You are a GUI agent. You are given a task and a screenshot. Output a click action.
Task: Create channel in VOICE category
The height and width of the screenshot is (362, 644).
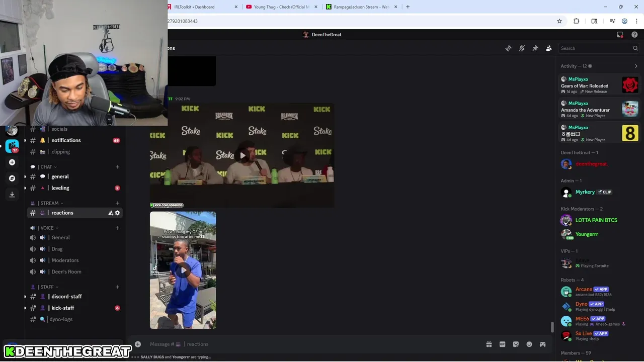117,228
